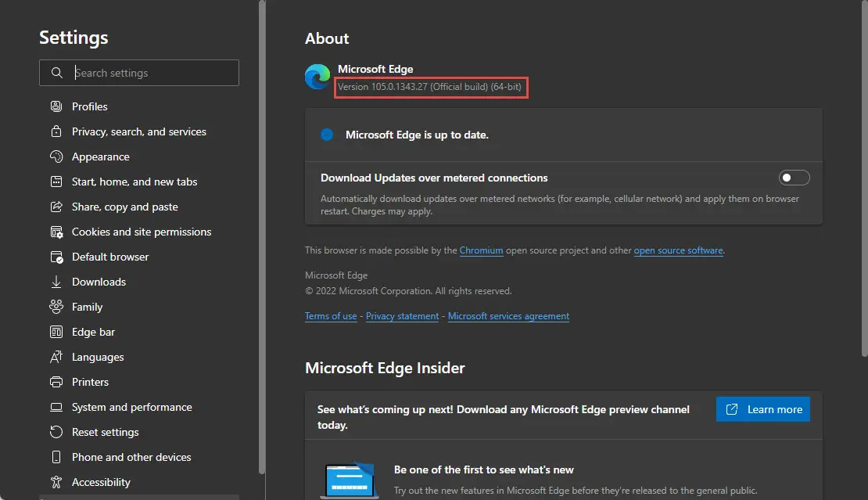
Task: Click the System and performance laptop icon
Action: (56, 407)
